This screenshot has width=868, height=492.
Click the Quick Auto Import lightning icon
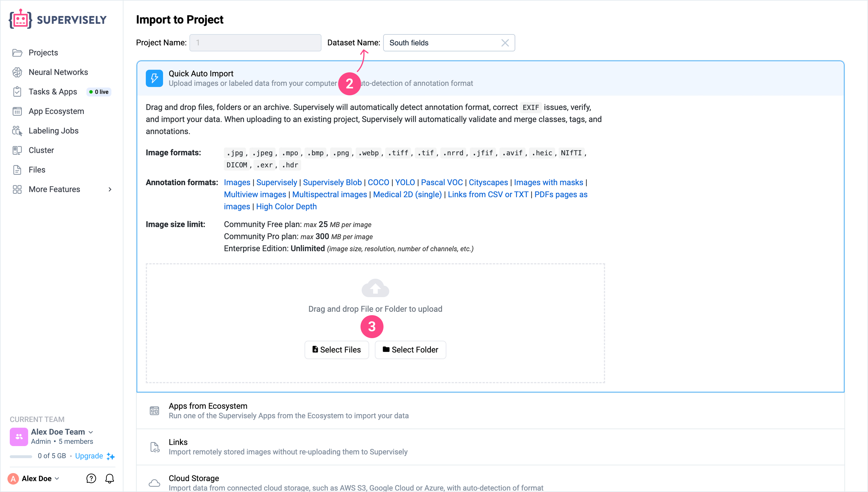(x=154, y=78)
